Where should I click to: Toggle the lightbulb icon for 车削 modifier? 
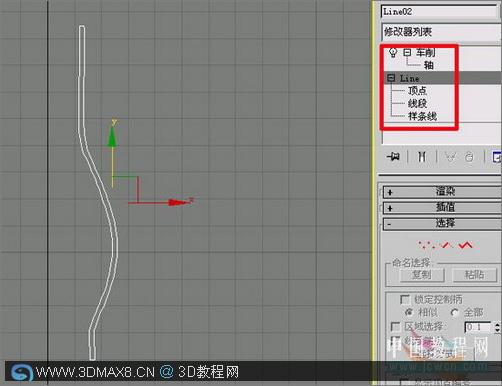coord(393,52)
